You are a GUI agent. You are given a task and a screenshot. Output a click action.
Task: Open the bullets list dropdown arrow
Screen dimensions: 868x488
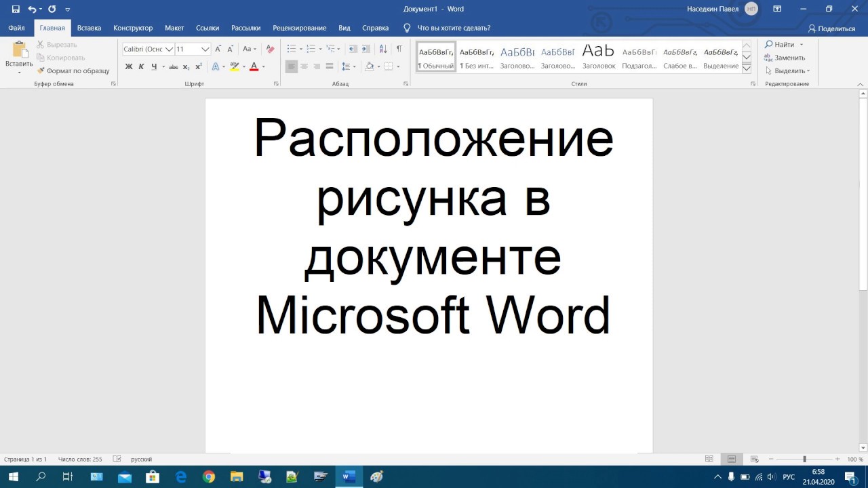tap(302, 49)
